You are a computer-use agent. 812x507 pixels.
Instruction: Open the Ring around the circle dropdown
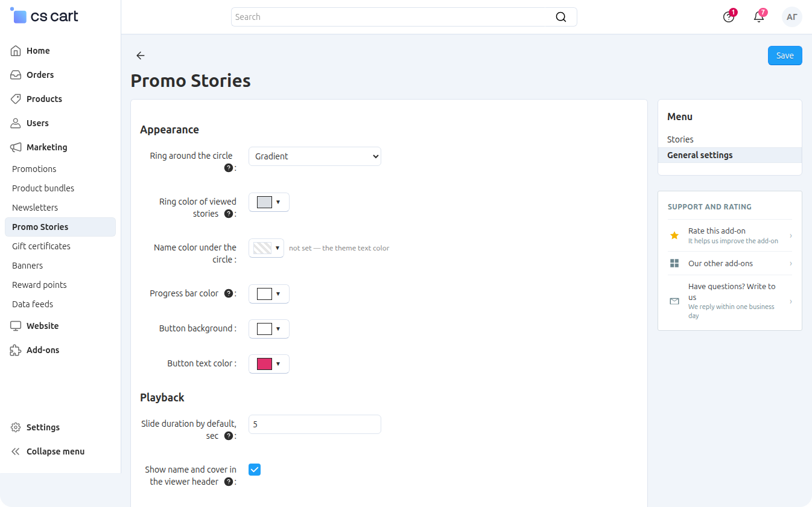pos(315,156)
